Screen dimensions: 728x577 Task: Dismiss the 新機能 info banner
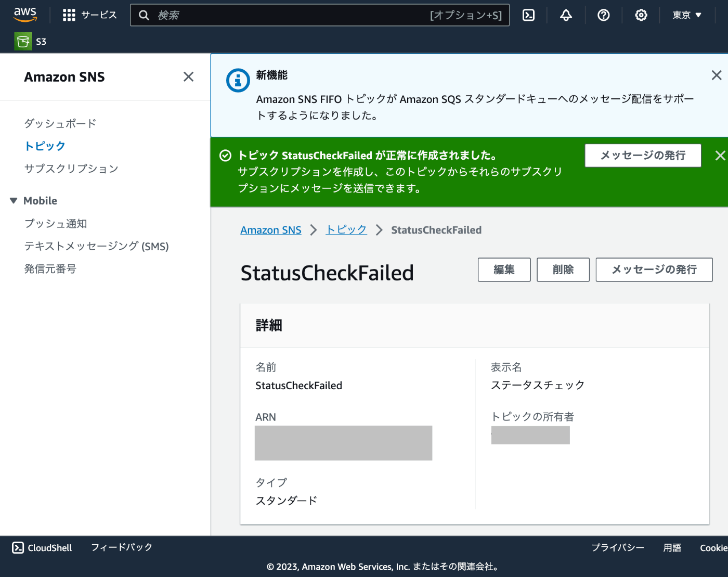(717, 75)
